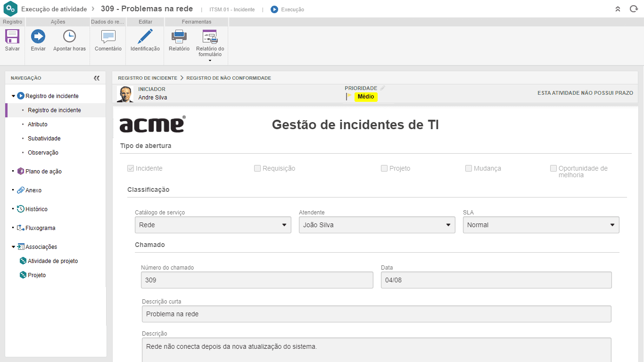
Task: Open Apontar horas clock icon
Action: [69, 36]
